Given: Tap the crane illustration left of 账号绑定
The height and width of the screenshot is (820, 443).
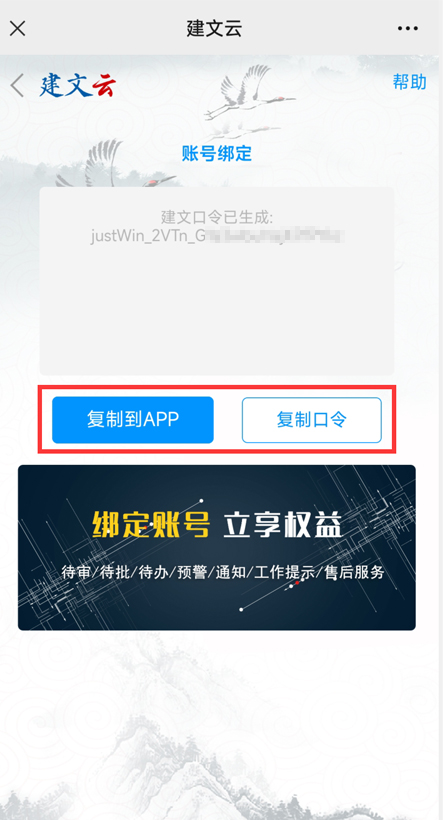Looking at the screenshot, I should (118, 165).
